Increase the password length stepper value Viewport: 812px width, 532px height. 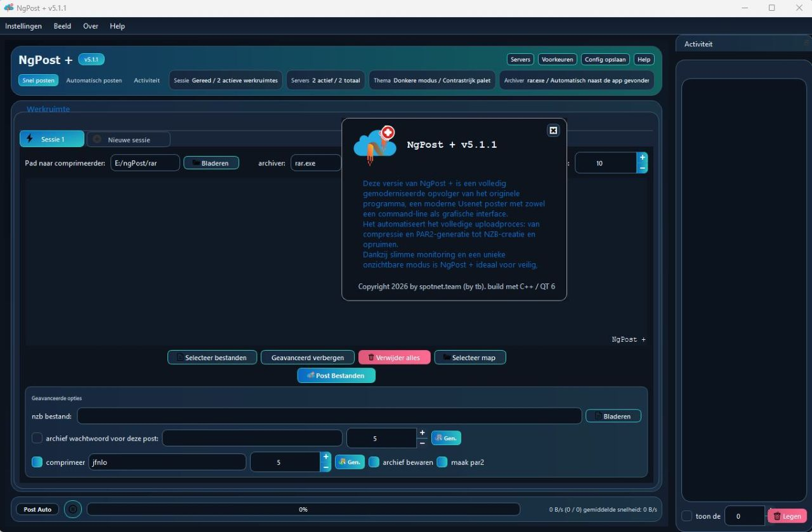[422, 433]
